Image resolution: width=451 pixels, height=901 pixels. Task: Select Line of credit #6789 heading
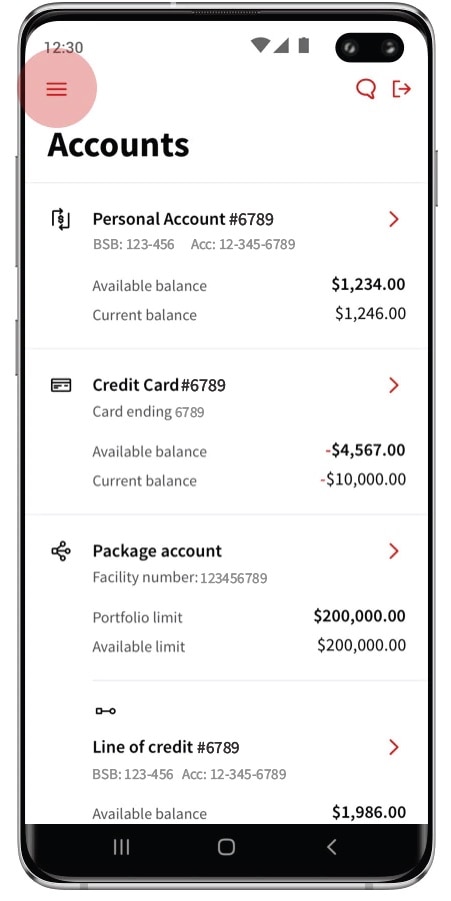click(x=166, y=747)
